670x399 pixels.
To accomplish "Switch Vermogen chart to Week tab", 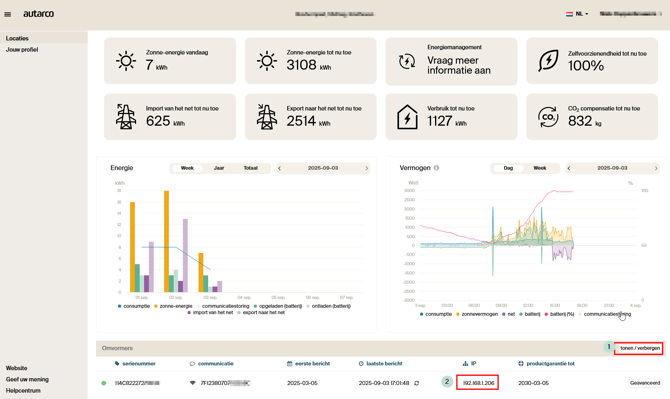I will (x=540, y=168).
